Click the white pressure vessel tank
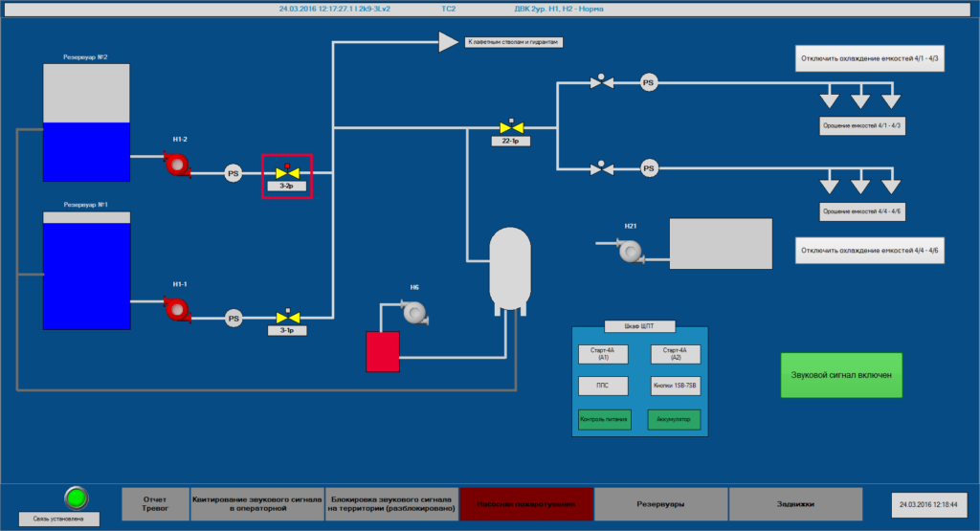This screenshot has height=531, width=980. (x=509, y=268)
